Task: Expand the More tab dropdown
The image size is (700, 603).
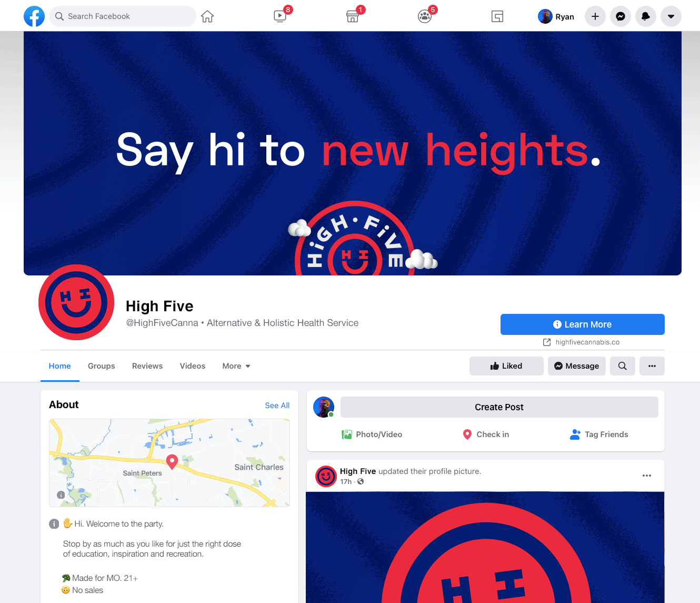Action: [x=236, y=366]
